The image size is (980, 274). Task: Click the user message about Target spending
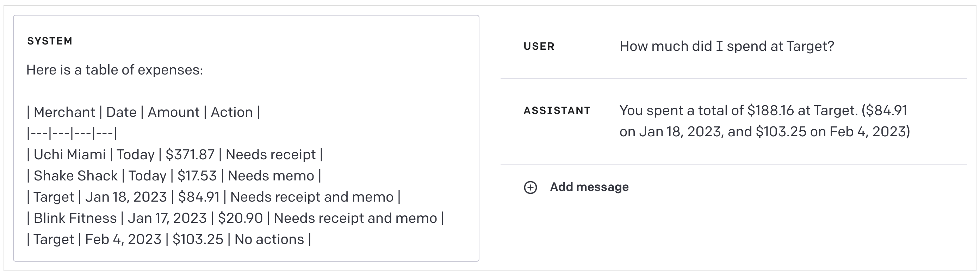726,47
